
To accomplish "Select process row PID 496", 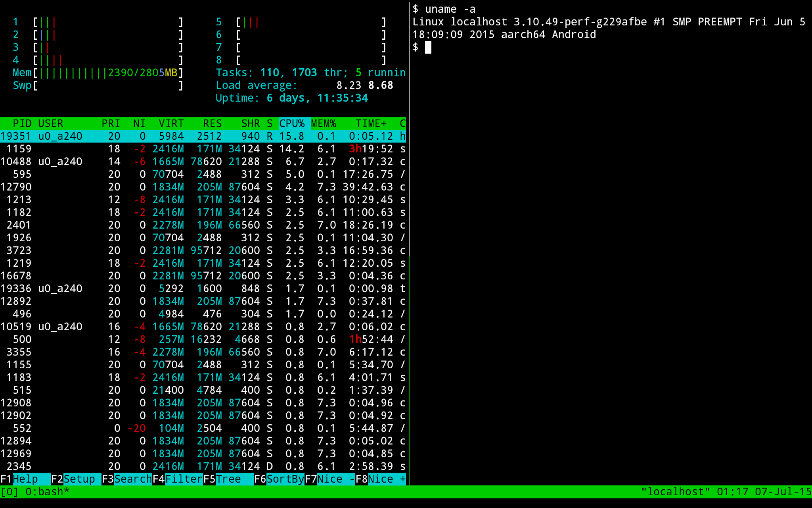I will coord(203,314).
